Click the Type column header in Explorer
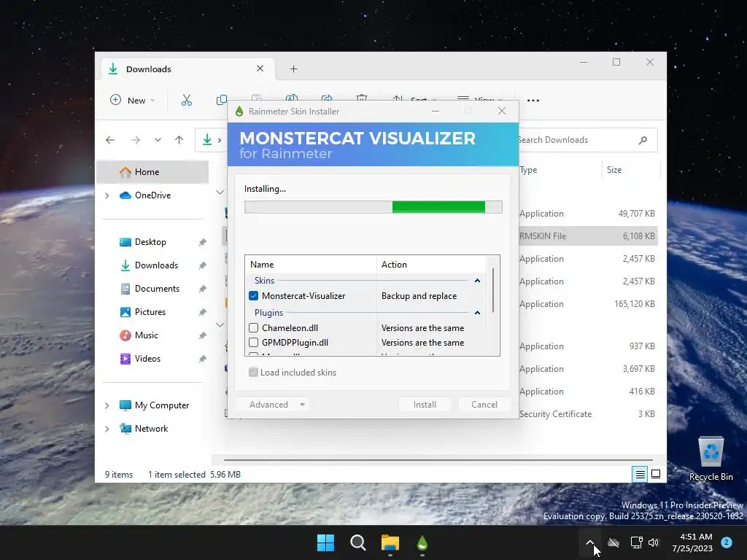Image resolution: width=747 pixels, height=560 pixels. tap(560, 169)
